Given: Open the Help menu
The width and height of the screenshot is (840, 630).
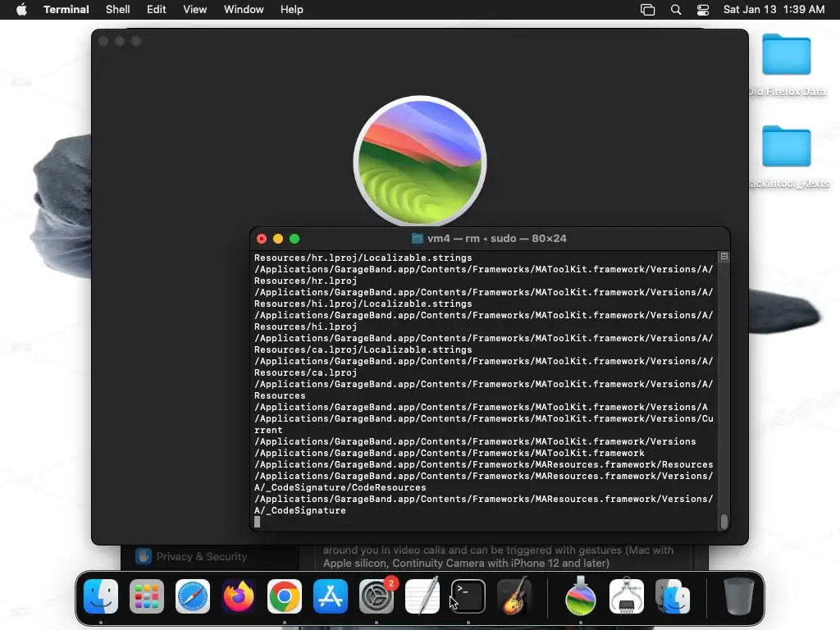Looking at the screenshot, I should click(292, 10).
